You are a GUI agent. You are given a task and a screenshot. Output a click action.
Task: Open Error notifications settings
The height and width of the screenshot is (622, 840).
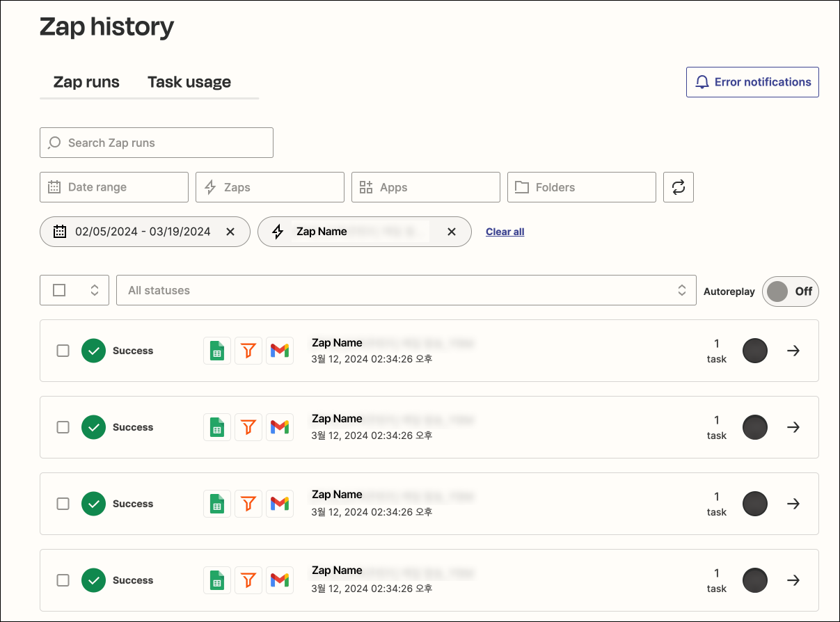point(752,82)
